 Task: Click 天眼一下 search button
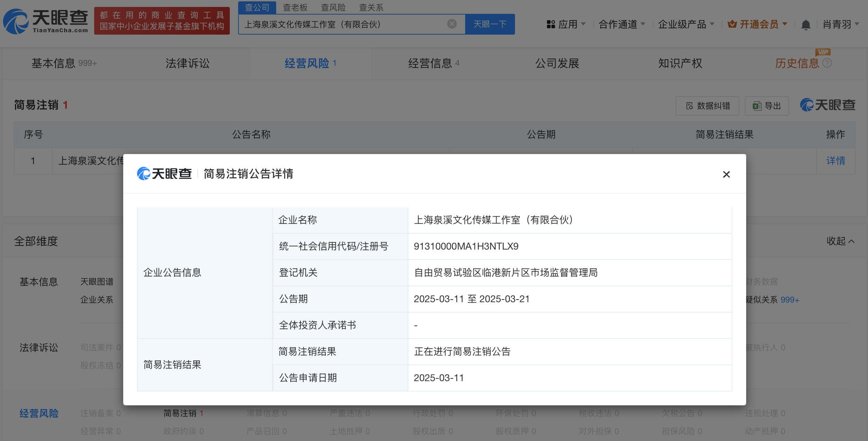pos(490,24)
